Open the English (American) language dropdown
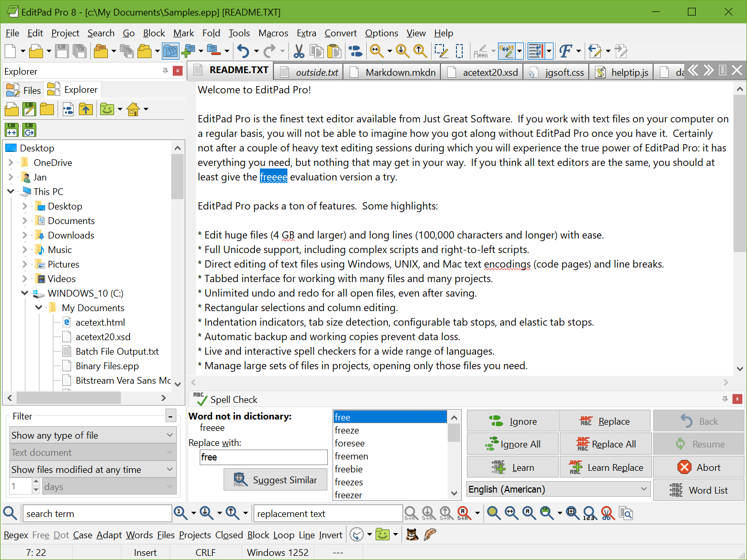Viewport: 747px width, 560px height. [559, 489]
